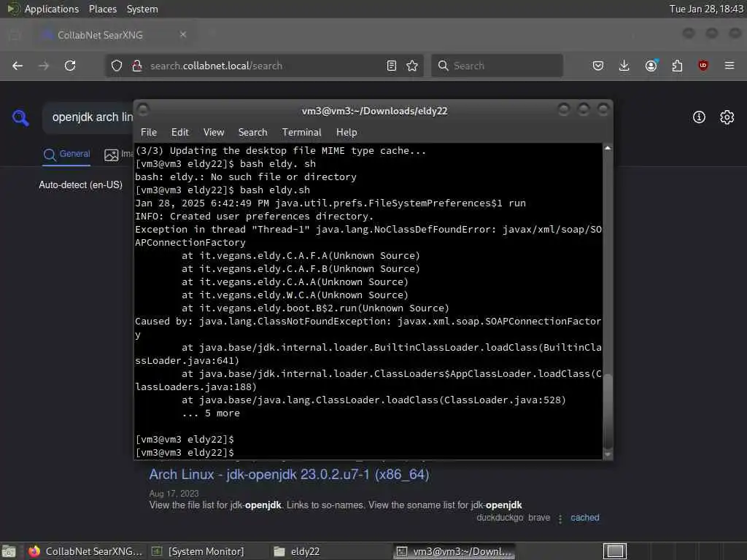Switch to the System Monitor taskbar entry
The image size is (747, 560).
[198, 551]
